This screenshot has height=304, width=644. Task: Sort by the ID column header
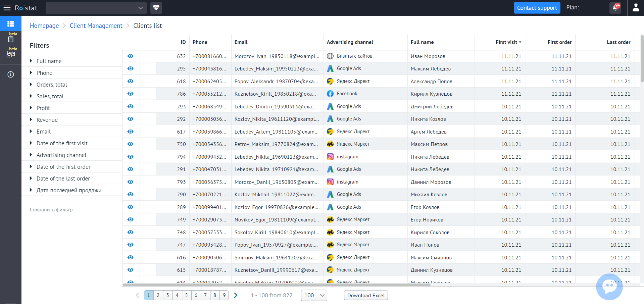pyautogui.click(x=183, y=42)
